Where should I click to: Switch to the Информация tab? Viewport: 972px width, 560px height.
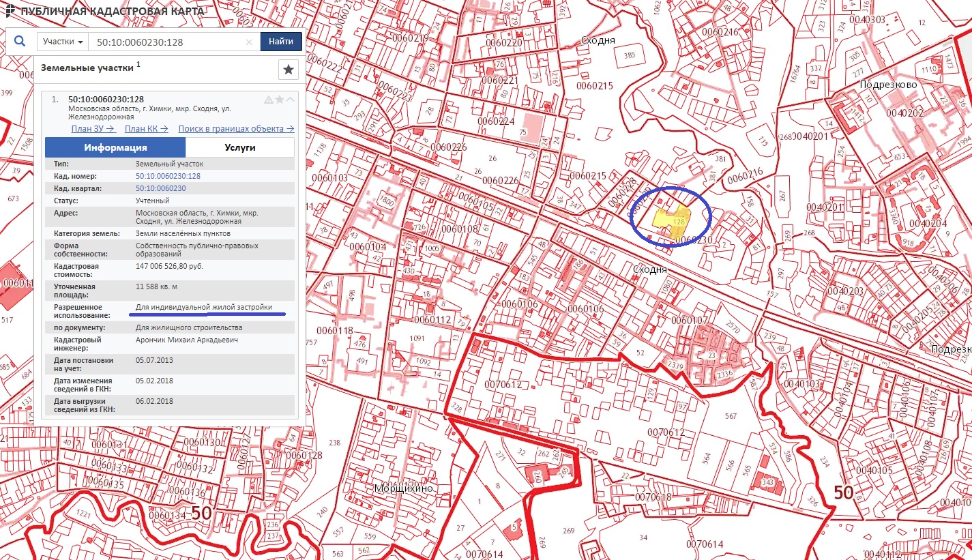tap(115, 147)
